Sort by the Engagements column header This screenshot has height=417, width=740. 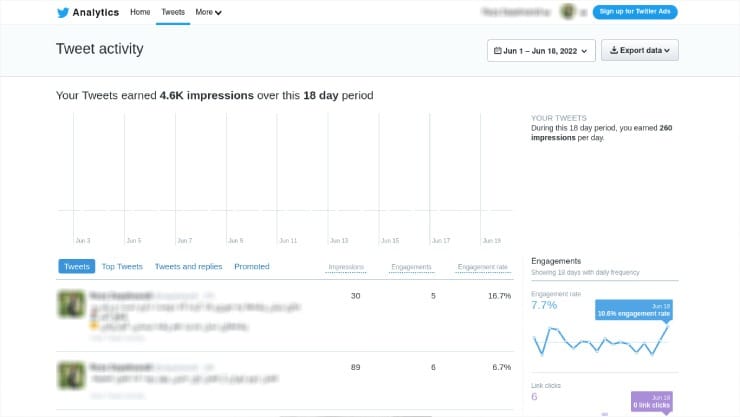pos(411,267)
